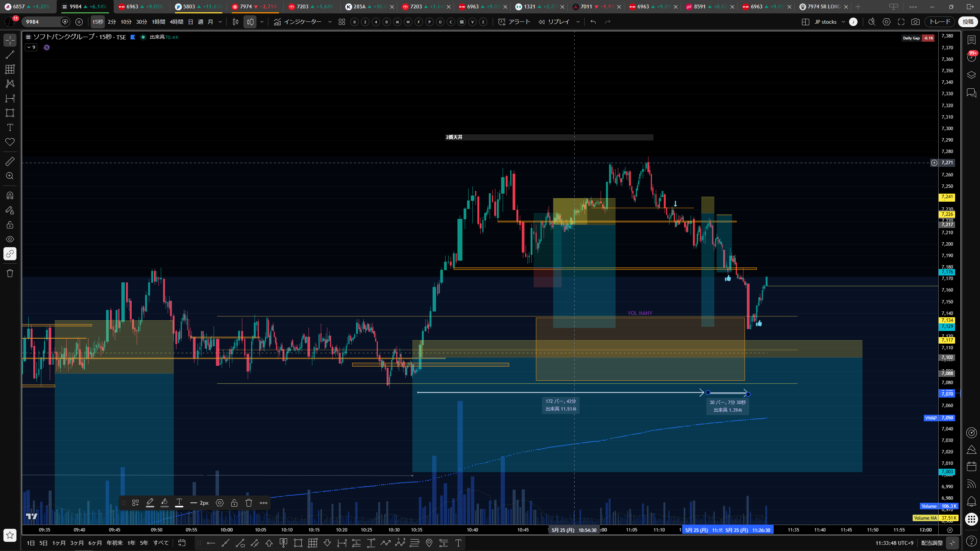Open the help center question icon
This screenshot has height=551, width=980.
[972, 541]
